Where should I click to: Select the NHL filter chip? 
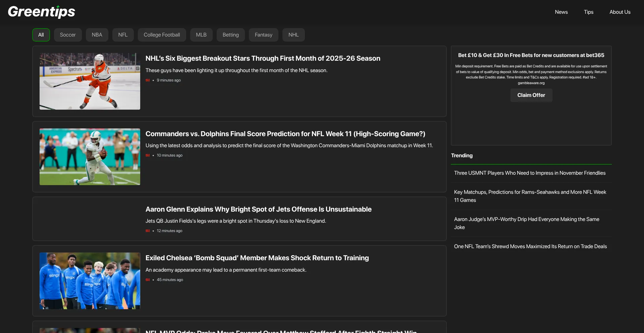tap(293, 35)
